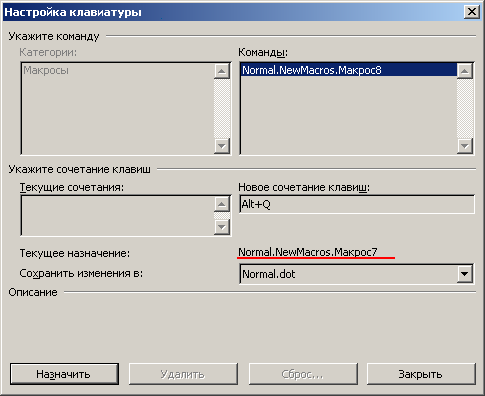Viewport: 485px width, 396px height.
Task: Click the Назначить button
Action: click(64, 374)
